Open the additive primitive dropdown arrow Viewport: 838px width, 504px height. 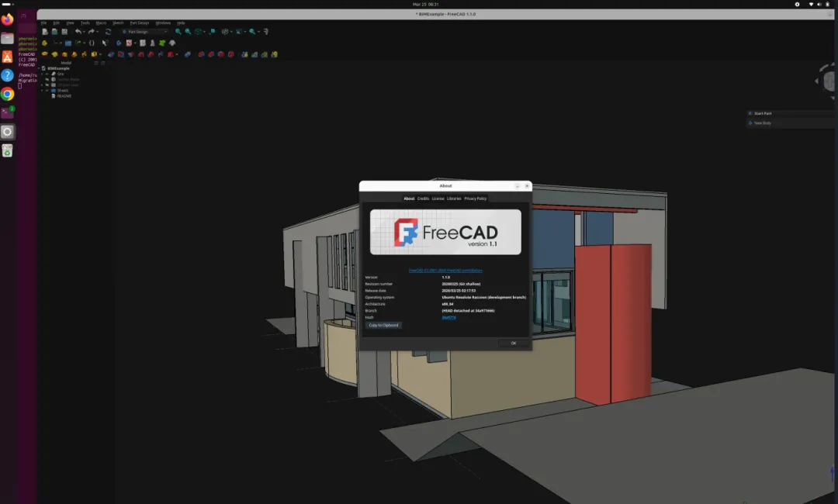click(100, 54)
